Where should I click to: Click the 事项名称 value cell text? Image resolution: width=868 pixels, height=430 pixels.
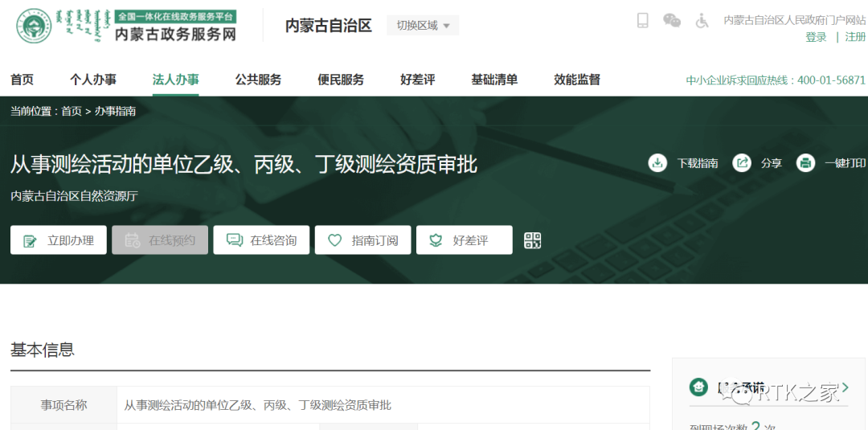click(x=258, y=405)
